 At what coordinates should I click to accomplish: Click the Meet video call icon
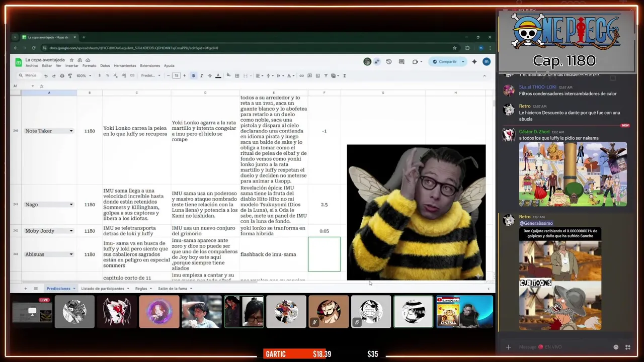pos(415,62)
